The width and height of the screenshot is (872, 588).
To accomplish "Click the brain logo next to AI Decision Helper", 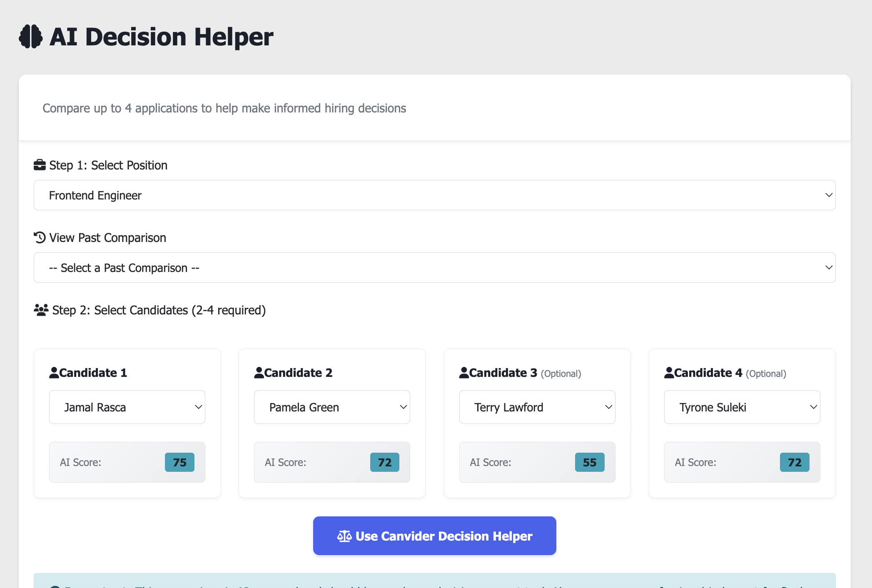I will 31,37.
